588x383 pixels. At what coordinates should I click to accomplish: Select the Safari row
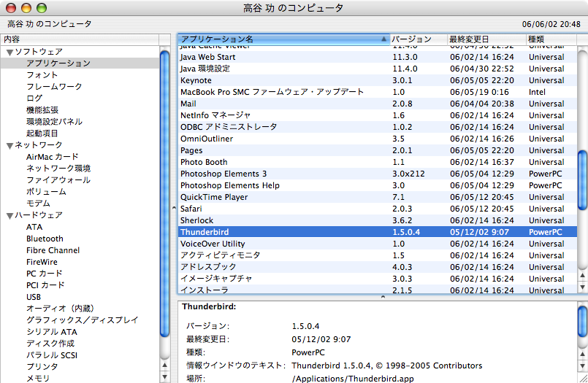[377, 209]
